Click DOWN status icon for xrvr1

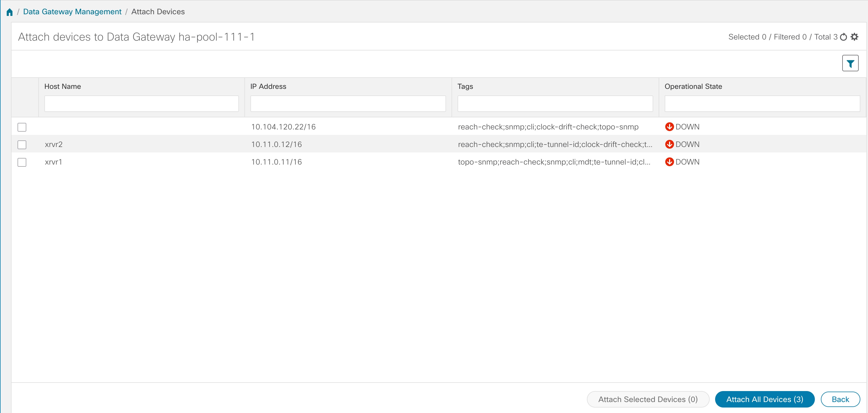pyautogui.click(x=669, y=162)
